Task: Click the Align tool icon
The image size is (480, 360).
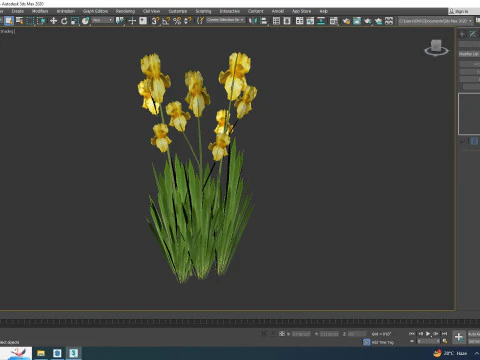Action: point(264,21)
